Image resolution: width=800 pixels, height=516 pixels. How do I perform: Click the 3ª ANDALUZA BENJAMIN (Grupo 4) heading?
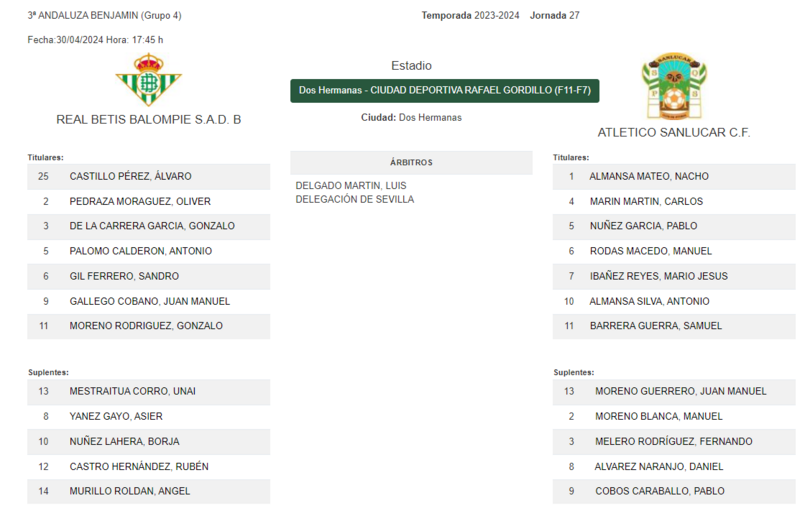(105, 15)
